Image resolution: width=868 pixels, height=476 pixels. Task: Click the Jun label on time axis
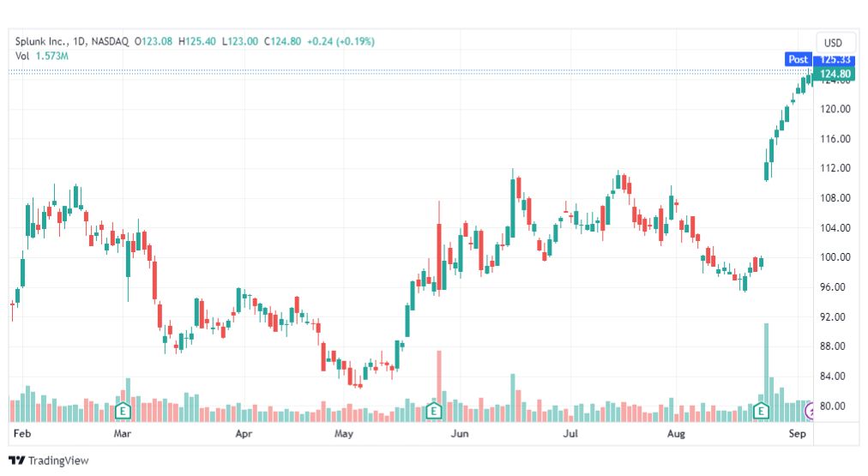pos(460,433)
